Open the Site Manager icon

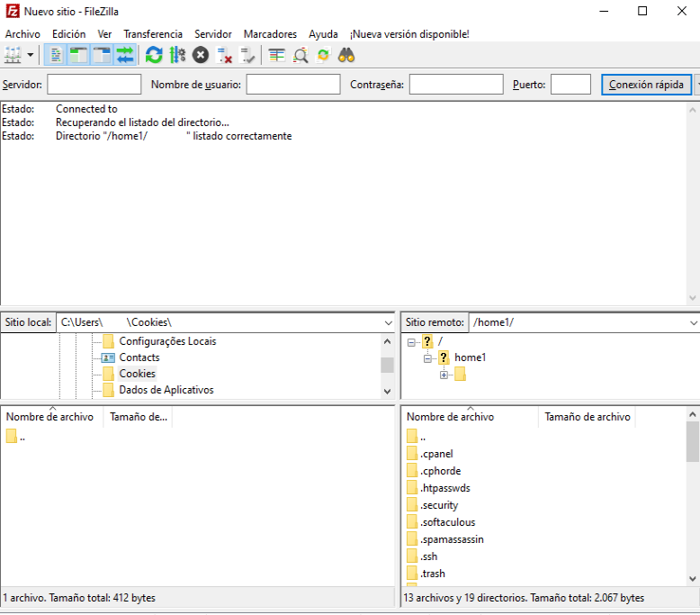[x=13, y=56]
